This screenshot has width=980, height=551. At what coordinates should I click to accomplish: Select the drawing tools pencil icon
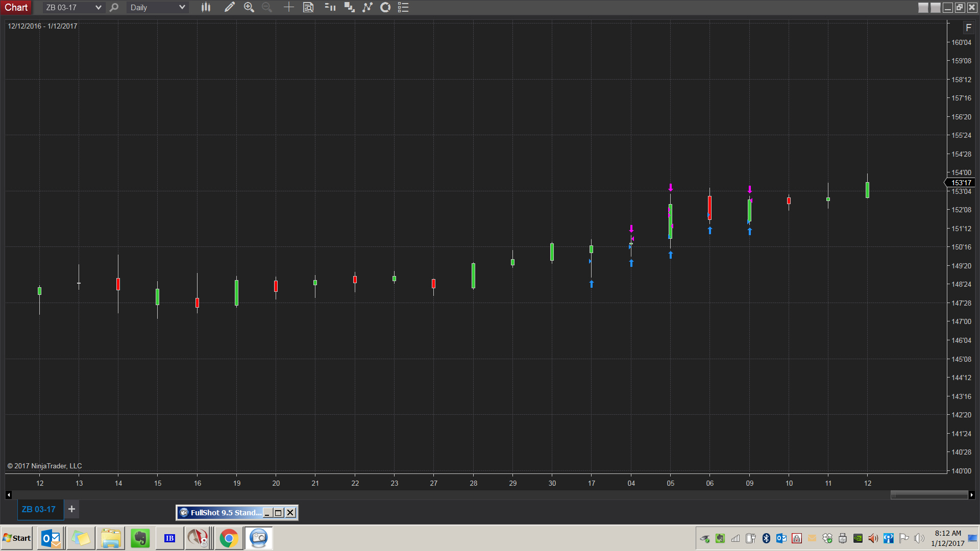[x=229, y=7]
